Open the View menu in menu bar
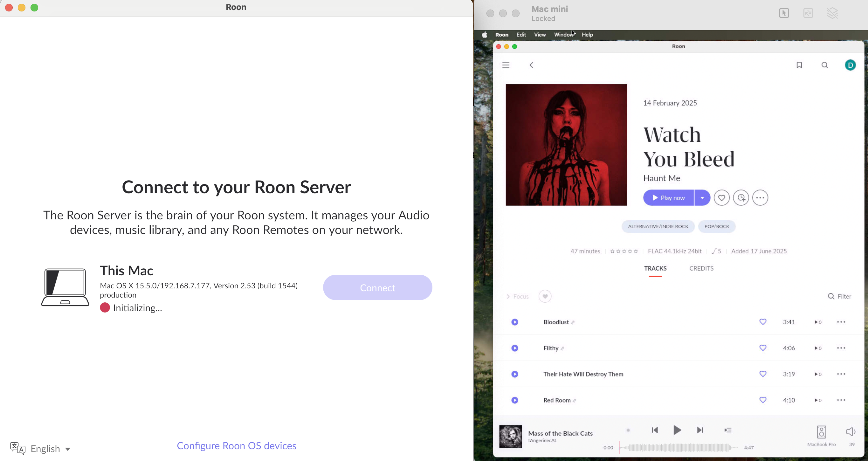The image size is (868, 461). (x=540, y=35)
